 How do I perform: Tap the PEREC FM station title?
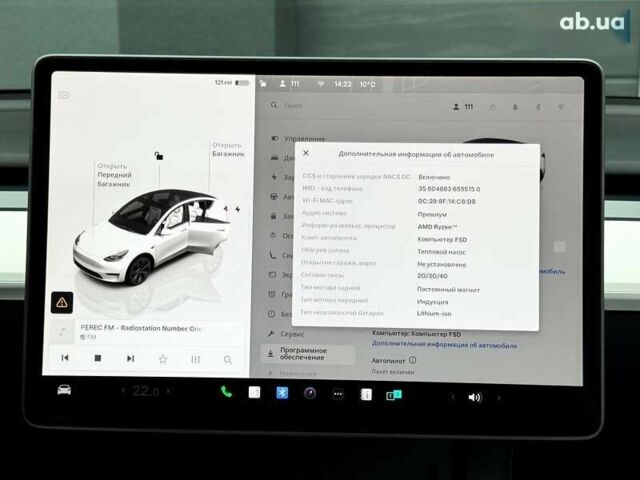tap(141, 328)
